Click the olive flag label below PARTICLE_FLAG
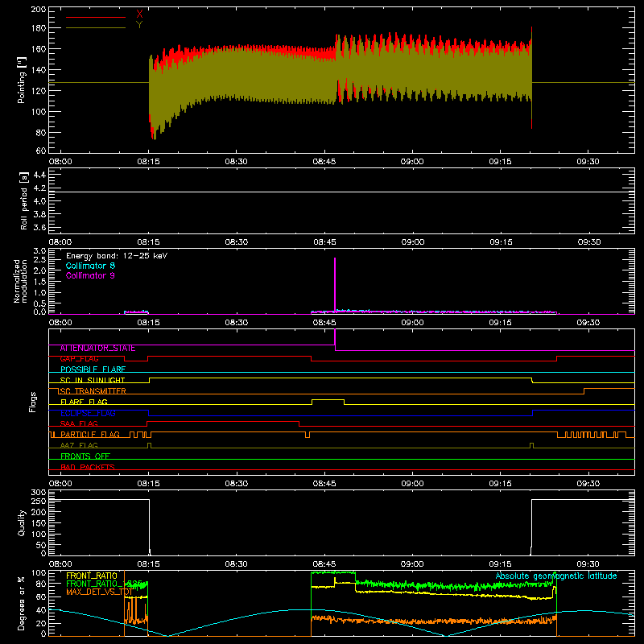This screenshot has height=644, width=644. (x=79, y=446)
